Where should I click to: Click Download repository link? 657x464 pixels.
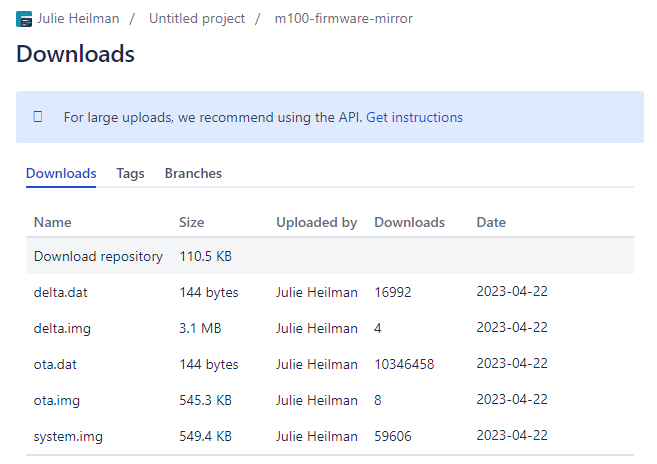[98, 256]
